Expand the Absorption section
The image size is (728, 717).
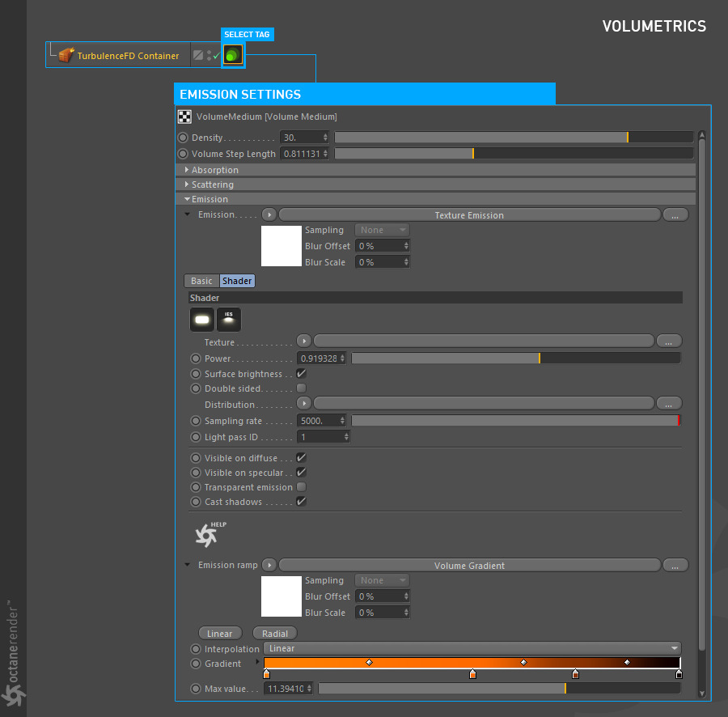click(x=214, y=170)
